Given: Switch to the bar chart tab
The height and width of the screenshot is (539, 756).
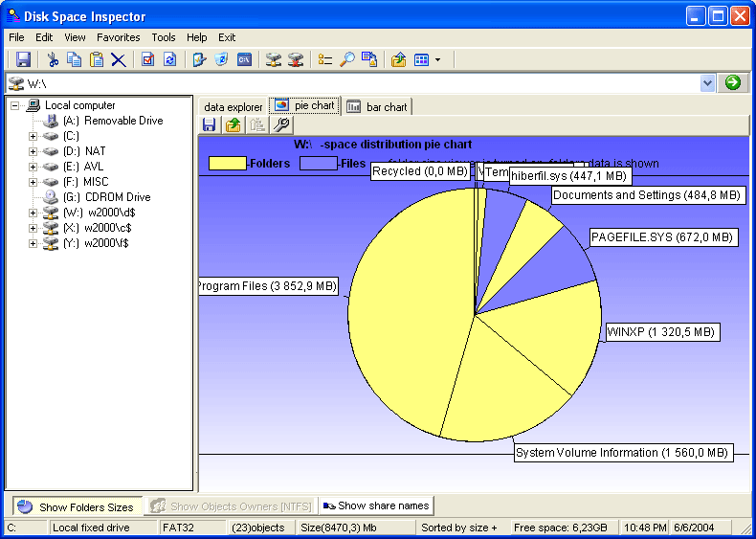Looking at the screenshot, I should coord(377,107).
